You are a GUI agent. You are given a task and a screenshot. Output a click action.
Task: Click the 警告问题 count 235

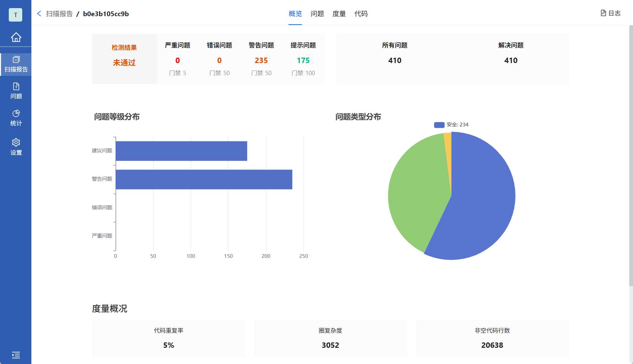tap(261, 61)
